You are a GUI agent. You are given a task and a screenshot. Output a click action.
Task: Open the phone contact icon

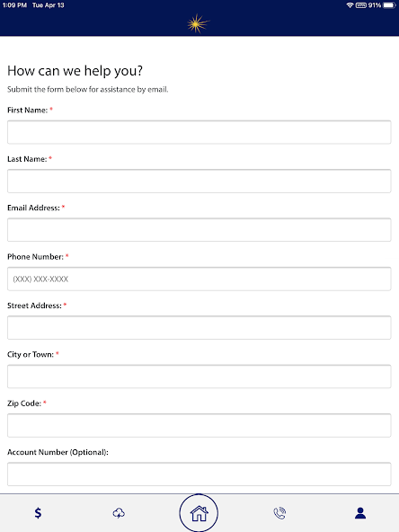279,513
